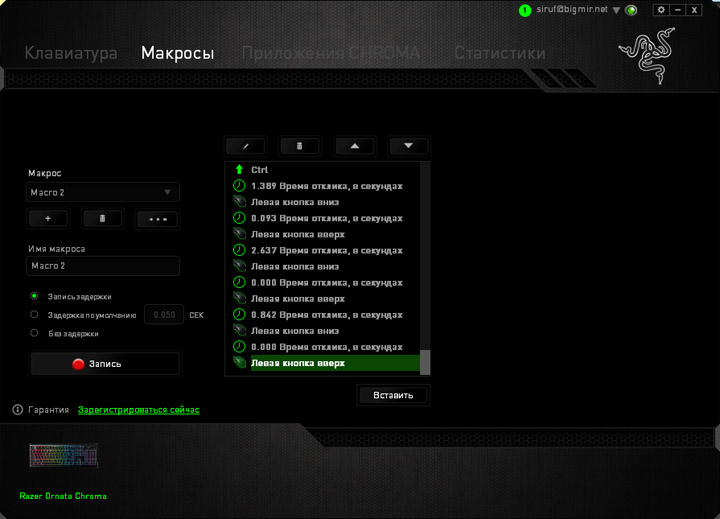The height and width of the screenshot is (519, 720).
Task: Click the default delay 0.050 field
Action: [x=164, y=315]
